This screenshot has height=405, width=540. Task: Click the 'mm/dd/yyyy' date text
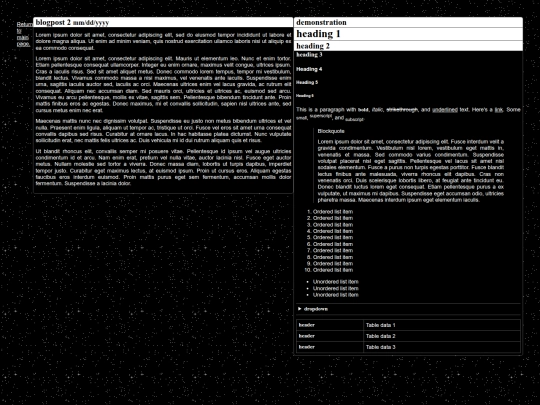click(91, 23)
